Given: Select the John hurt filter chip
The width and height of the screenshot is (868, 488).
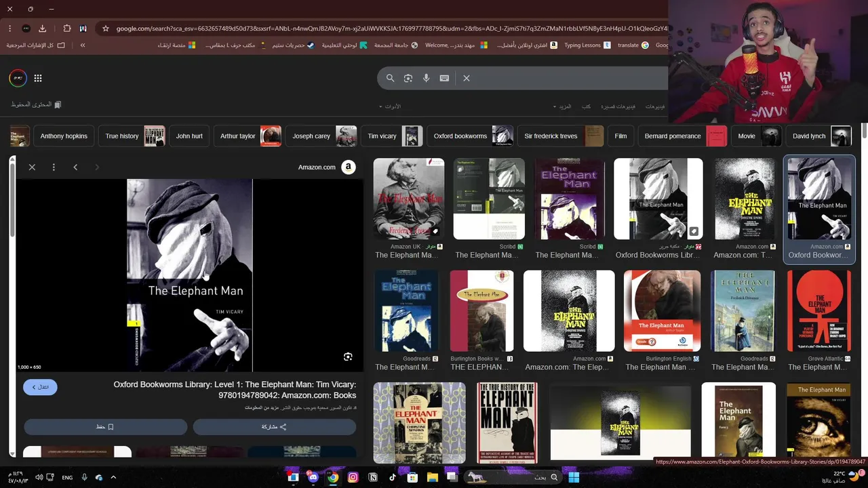Looking at the screenshot, I should click(x=189, y=136).
